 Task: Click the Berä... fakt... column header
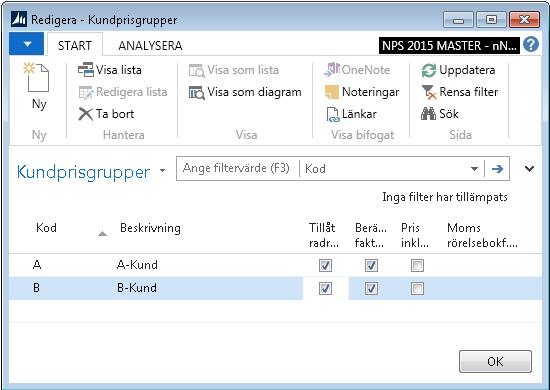(x=370, y=235)
